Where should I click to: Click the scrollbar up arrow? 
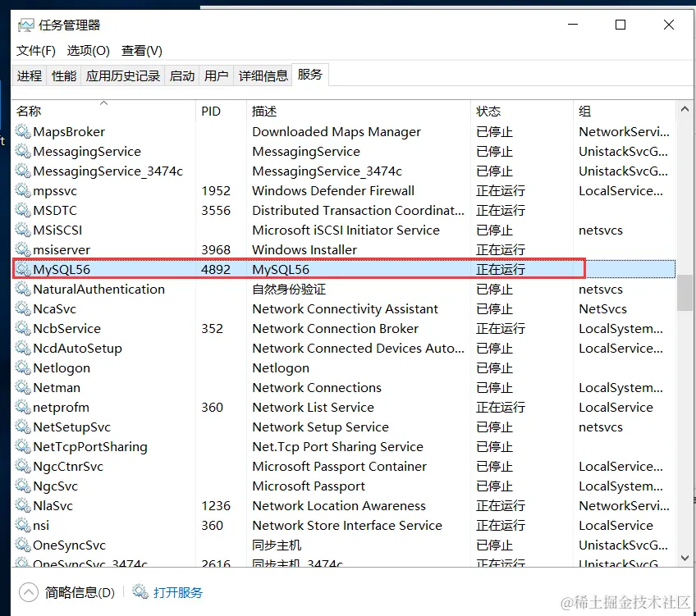(x=685, y=108)
